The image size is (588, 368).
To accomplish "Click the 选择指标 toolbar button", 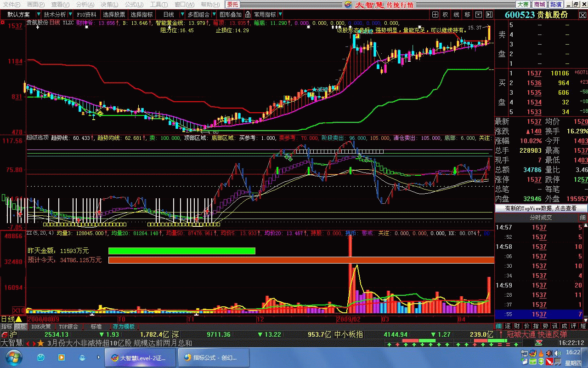I will tap(142, 15).
